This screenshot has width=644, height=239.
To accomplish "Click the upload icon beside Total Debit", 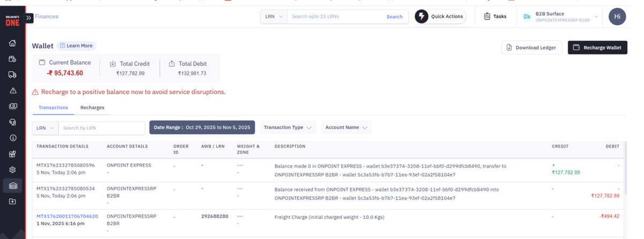I will (x=172, y=63).
